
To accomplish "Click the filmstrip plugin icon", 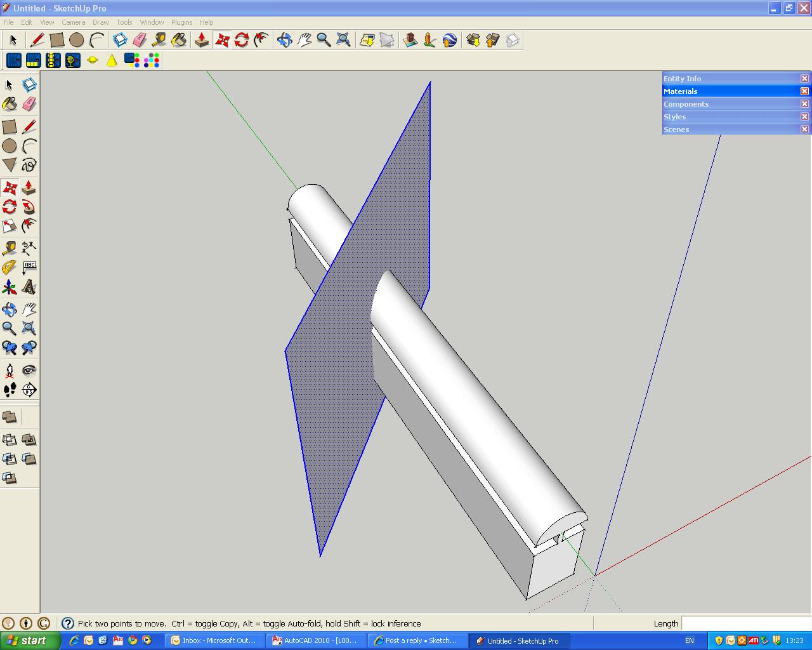I will [53, 60].
